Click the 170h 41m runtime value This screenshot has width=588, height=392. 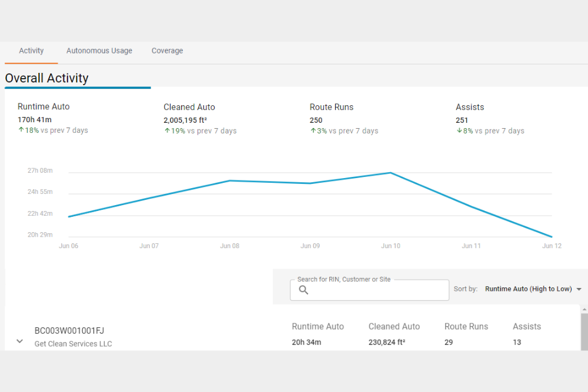35,120
